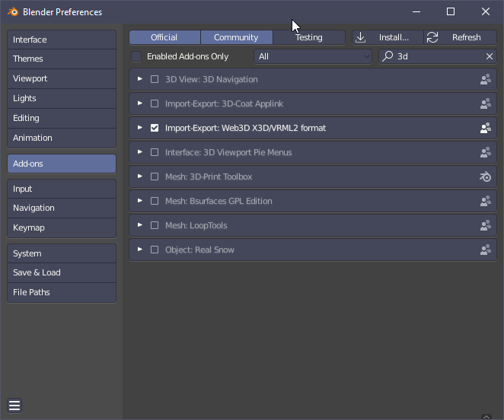This screenshot has height=420, width=504.
Task: Enable the 3D Navigation add-on
Action: click(x=155, y=79)
